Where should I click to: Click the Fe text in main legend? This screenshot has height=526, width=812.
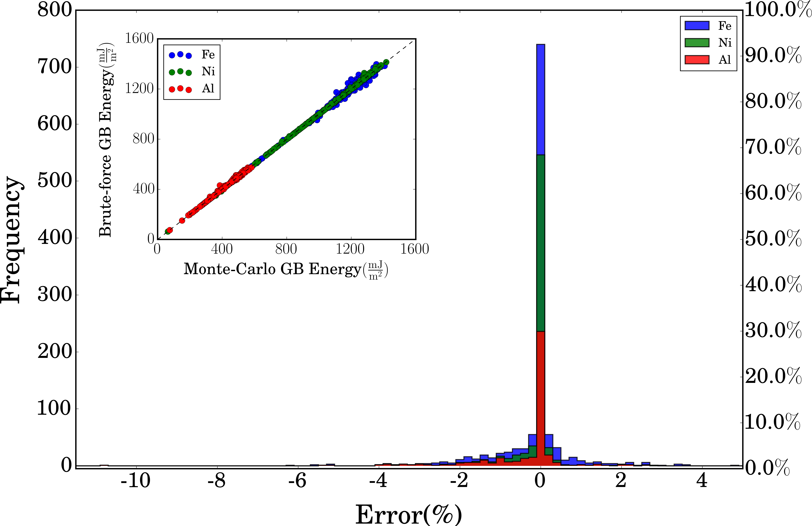pos(725,26)
